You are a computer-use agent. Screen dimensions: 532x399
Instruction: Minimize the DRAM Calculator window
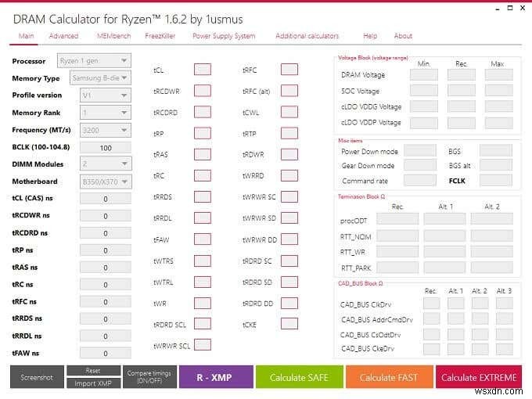498,9
